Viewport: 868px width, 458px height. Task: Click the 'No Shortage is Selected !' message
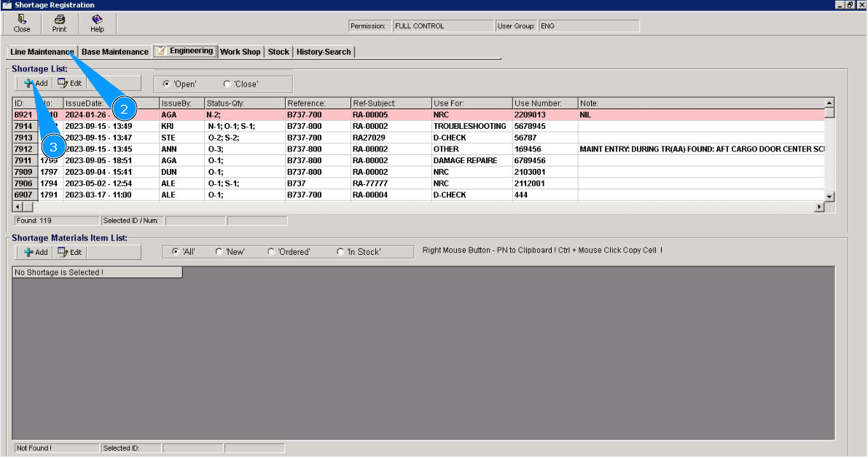point(98,273)
